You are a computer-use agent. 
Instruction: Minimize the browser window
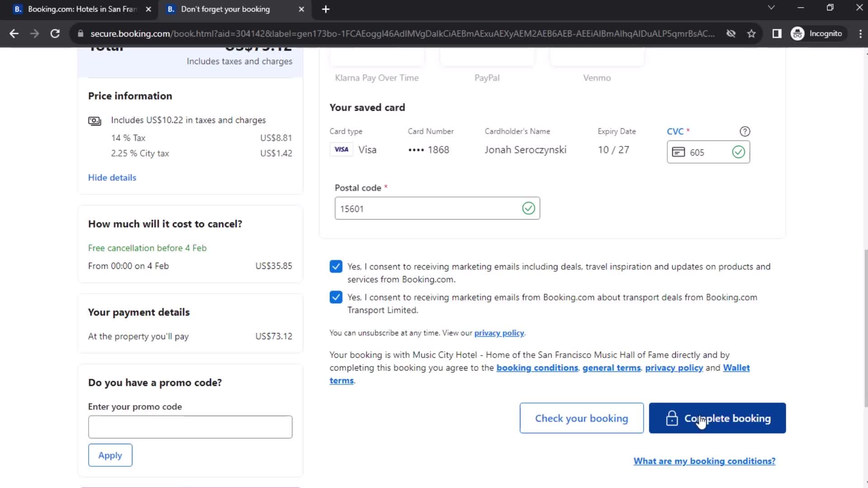(801, 8)
